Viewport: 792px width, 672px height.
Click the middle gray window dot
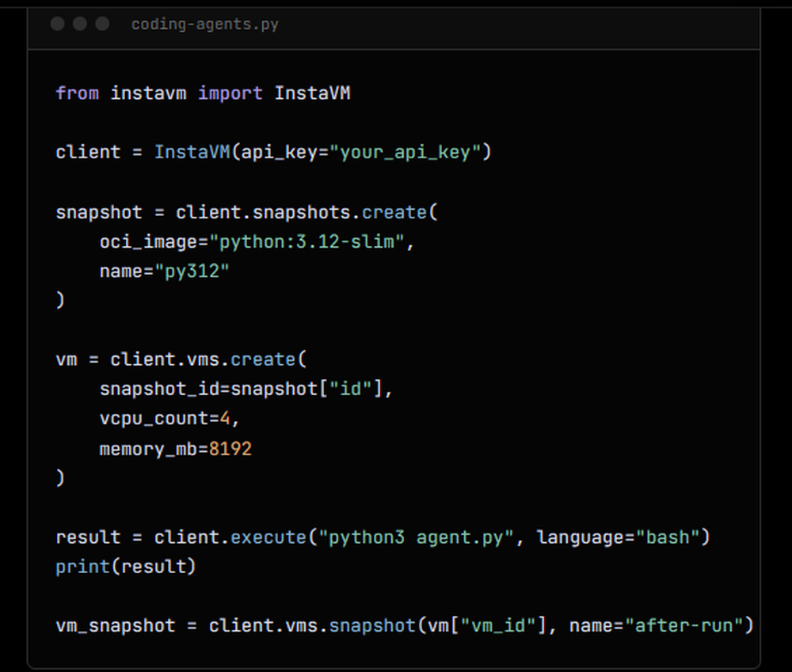(80, 24)
